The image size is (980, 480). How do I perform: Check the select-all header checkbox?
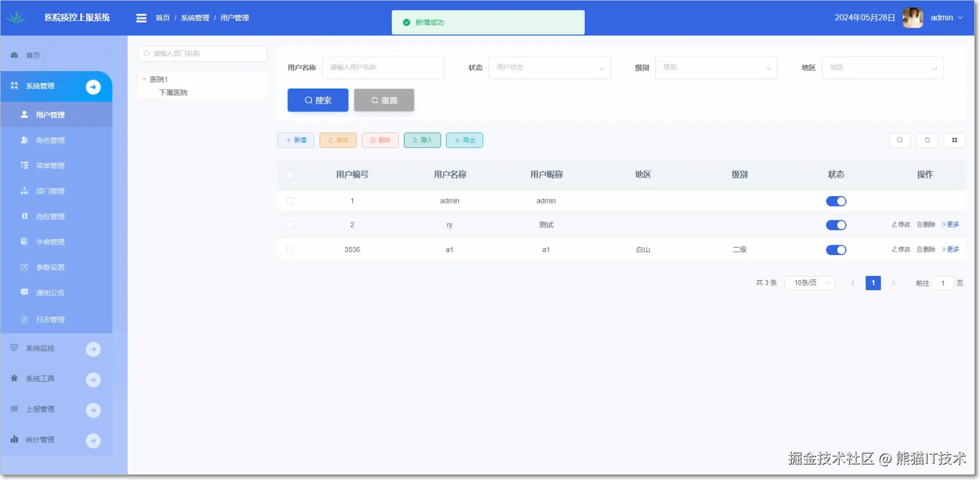(x=290, y=175)
